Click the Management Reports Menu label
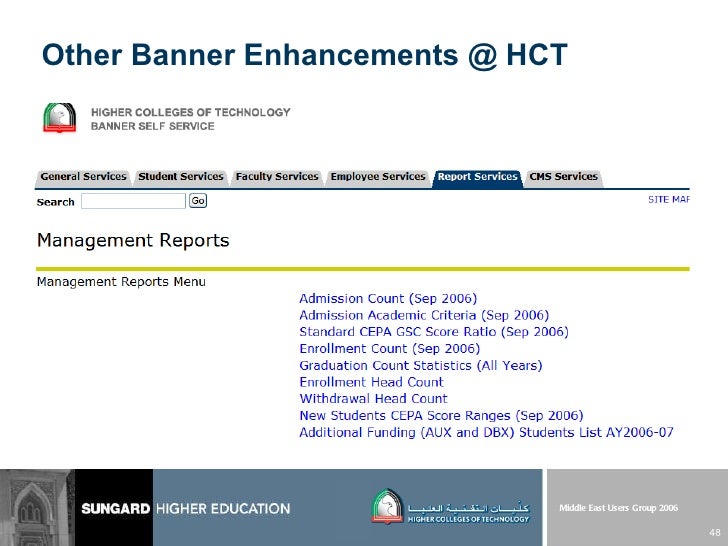728x546 pixels. pos(121,282)
